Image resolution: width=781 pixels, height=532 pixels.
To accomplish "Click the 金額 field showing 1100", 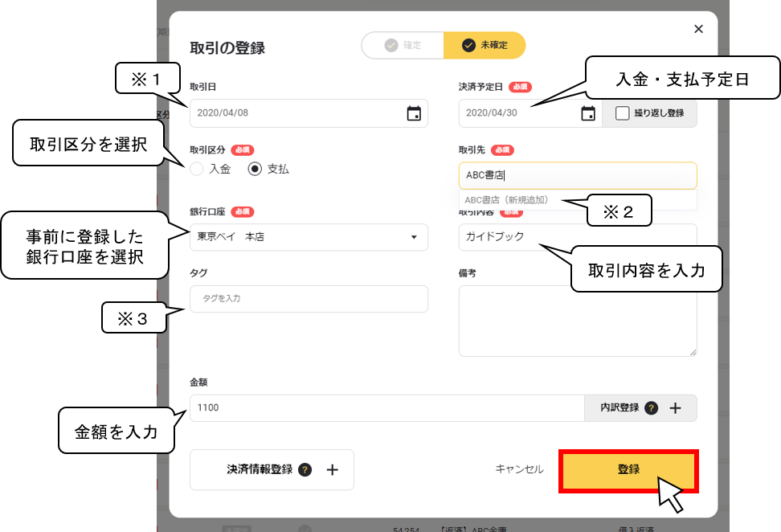I will click(387, 408).
